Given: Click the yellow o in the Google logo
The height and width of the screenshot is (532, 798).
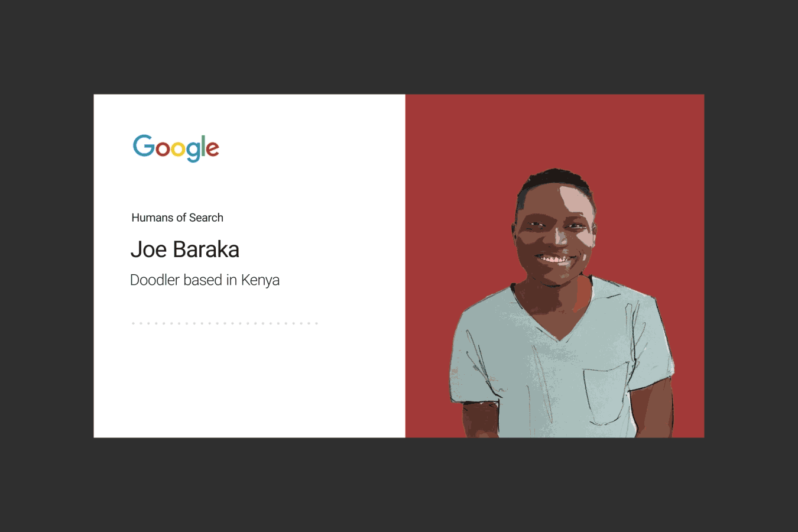Looking at the screenshot, I should pos(178,150).
